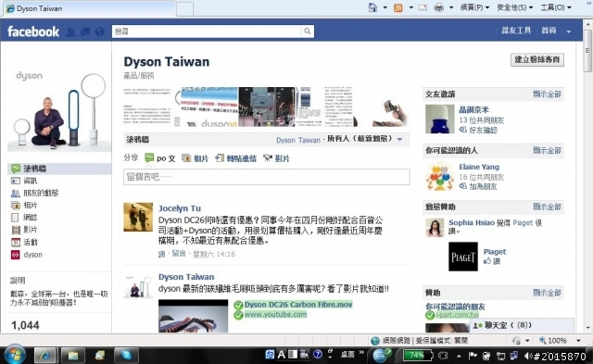
Task: Click the Dyson profile picture
Action: tap(59, 109)
